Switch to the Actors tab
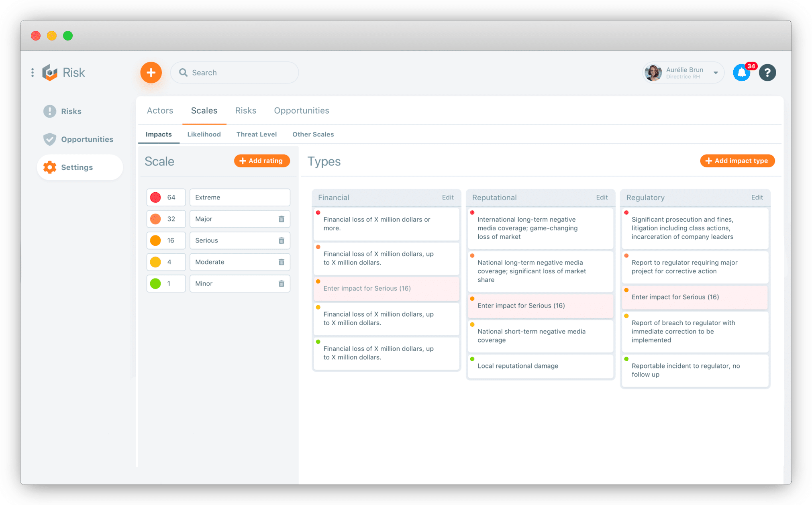The height and width of the screenshot is (505, 812). pyautogui.click(x=160, y=110)
